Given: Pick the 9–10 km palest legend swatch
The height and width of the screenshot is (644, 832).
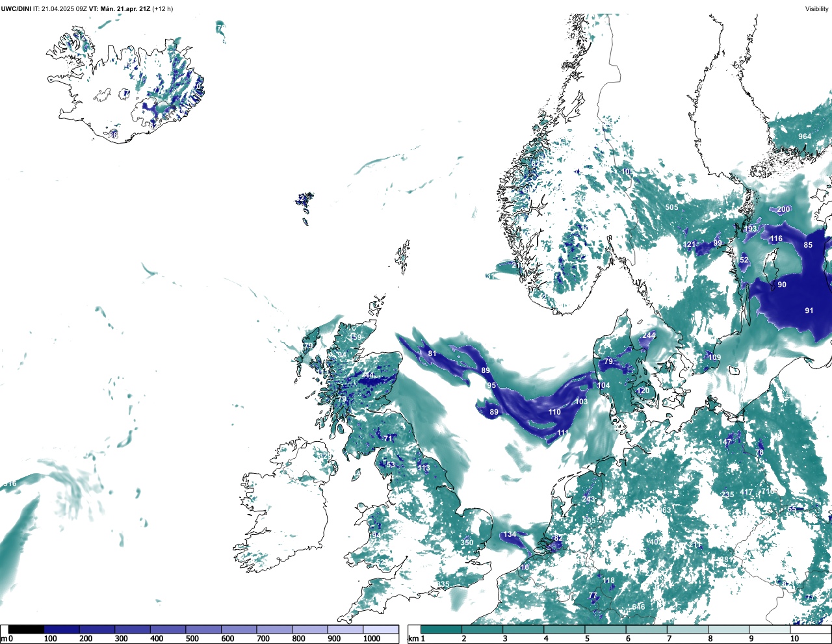Looking at the screenshot, I should [770, 629].
